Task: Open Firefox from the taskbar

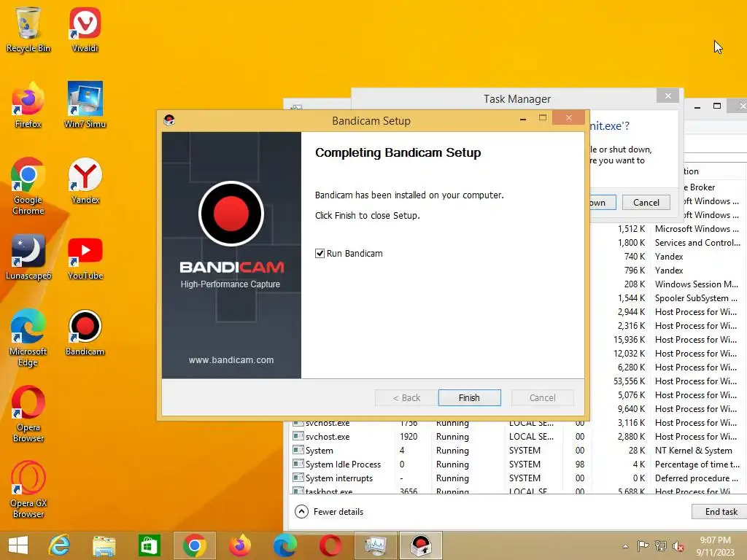Action: tap(239, 545)
